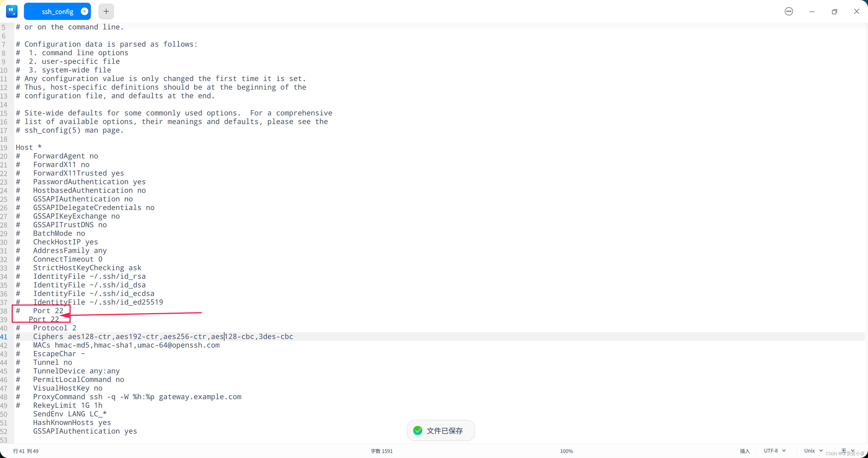
Task: Click the commented '# Port 22' line
Action: click(x=39, y=311)
